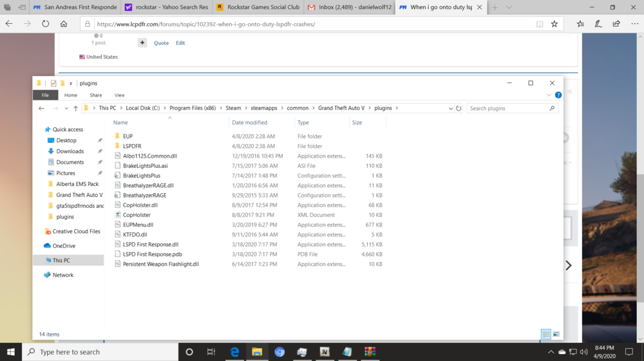Viewport: 644px width, 361px height.
Task: Select LSPD First Response.dll file
Action: point(151,245)
